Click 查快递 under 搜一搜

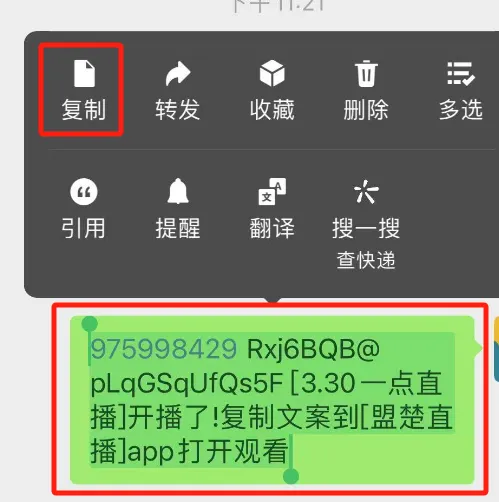point(366,260)
